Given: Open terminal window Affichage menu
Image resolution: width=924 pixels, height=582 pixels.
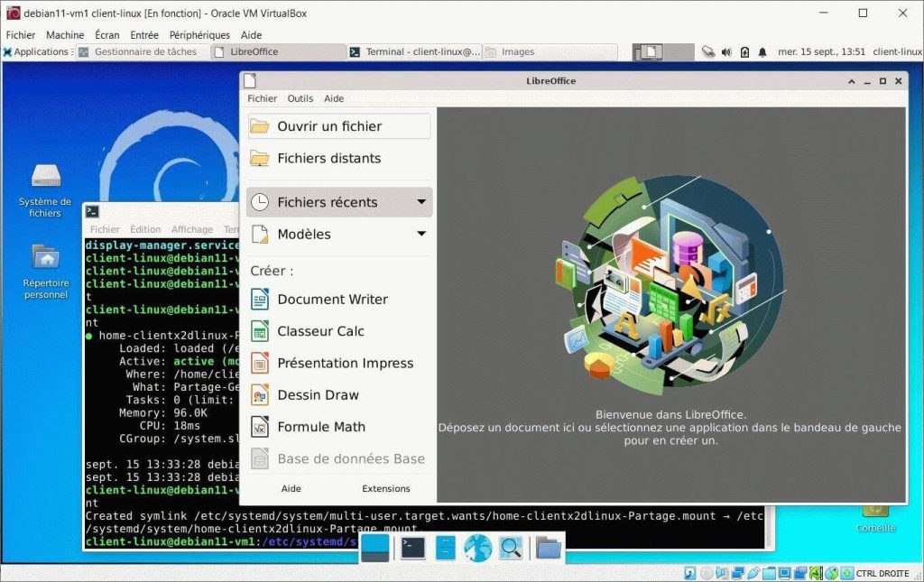Looking at the screenshot, I should tap(192, 229).
